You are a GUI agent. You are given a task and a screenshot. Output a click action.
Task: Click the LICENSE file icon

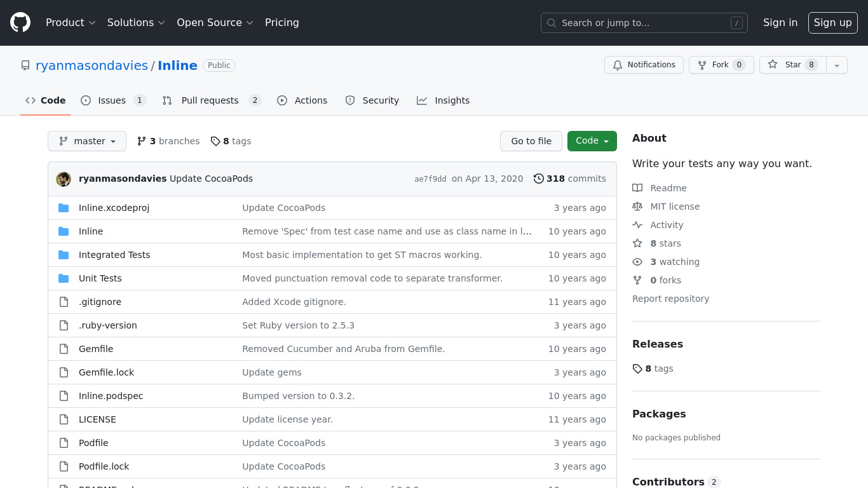[64, 419]
